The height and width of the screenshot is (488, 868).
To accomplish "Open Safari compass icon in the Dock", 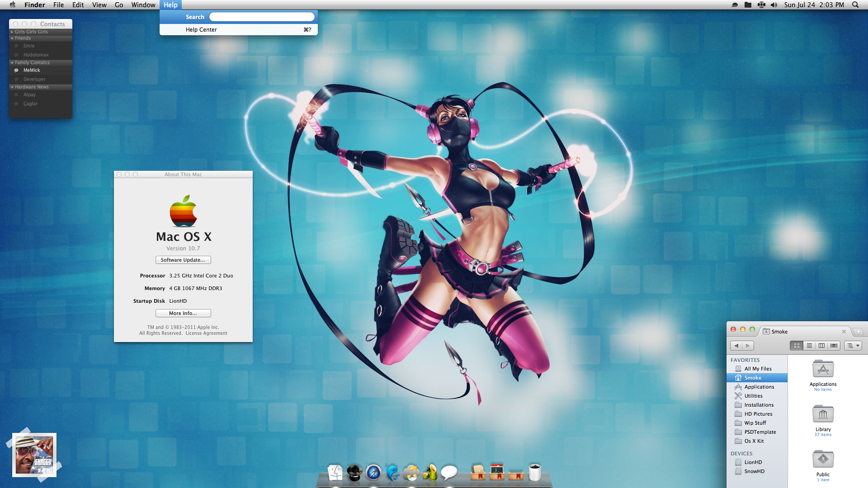I will 373,473.
